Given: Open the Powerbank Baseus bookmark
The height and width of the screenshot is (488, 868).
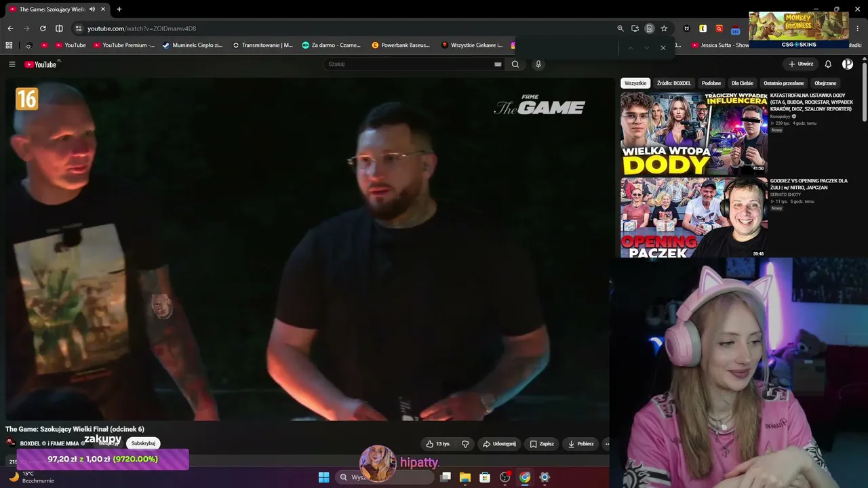Looking at the screenshot, I should coord(401,45).
